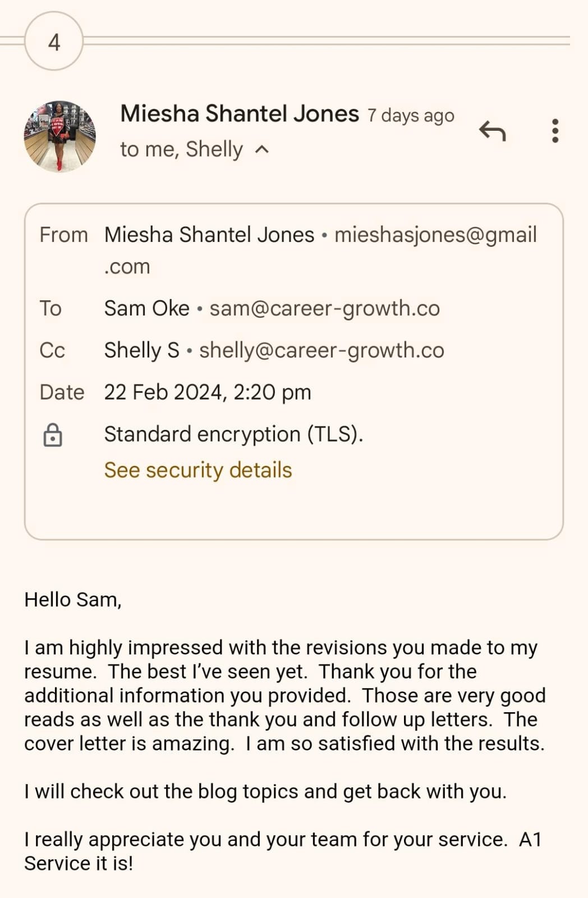The width and height of the screenshot is (588, 898).
Task: Open the three-dot more options menu
Action: point(555,131)
